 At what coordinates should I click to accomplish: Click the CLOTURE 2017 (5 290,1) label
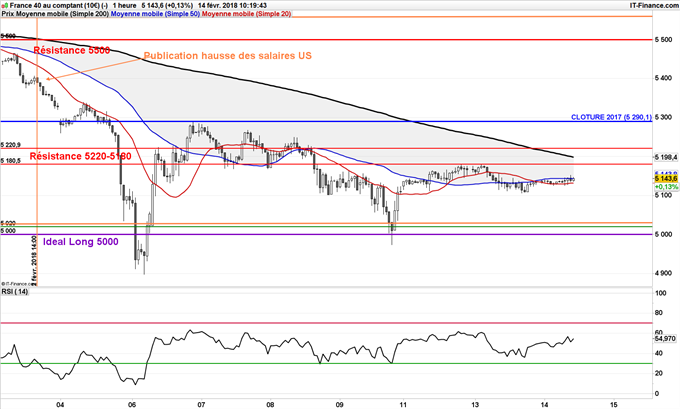point(611,117)
